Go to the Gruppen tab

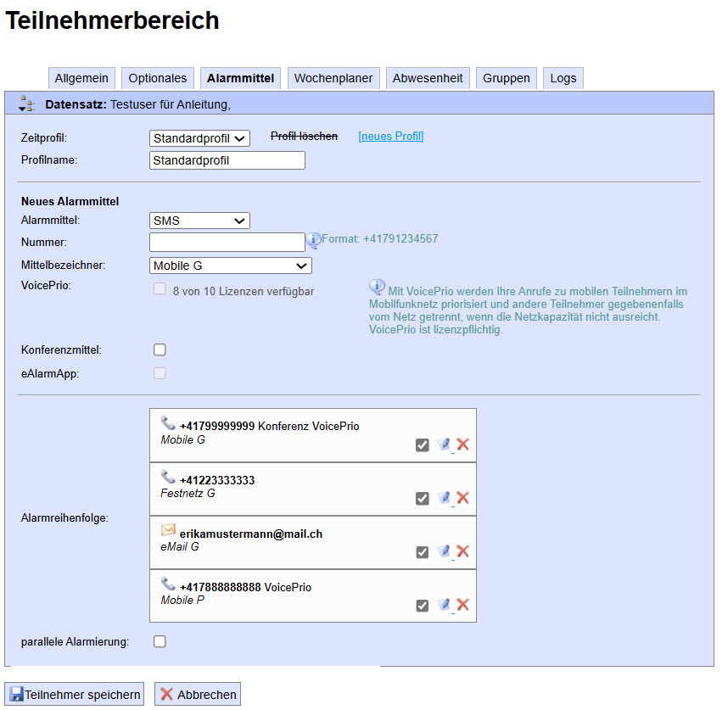pos(506,78)
